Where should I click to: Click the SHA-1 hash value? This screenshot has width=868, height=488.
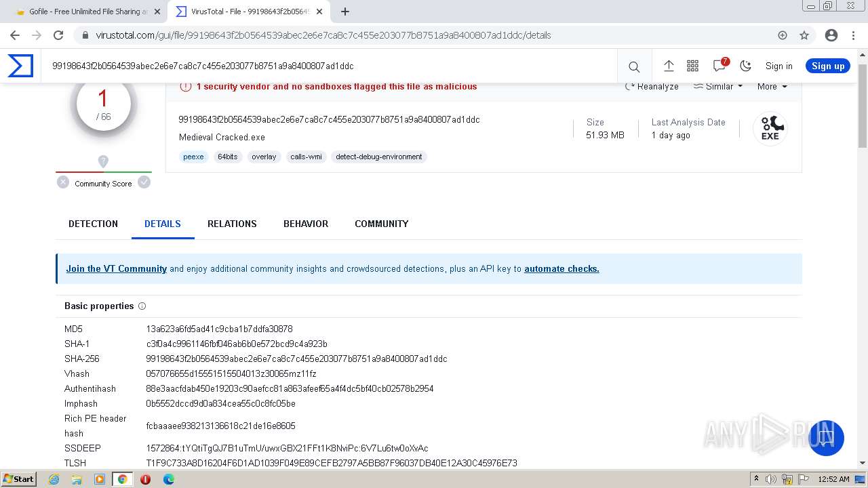(x=237, y=344)
